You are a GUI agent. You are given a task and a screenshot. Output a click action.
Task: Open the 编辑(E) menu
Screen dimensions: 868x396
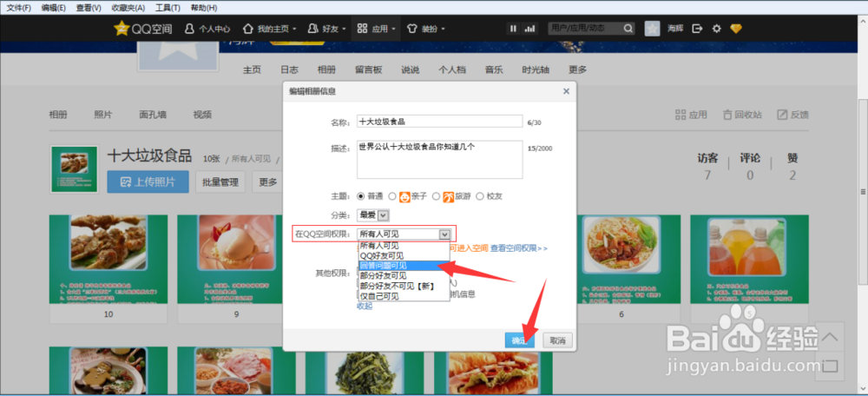(53, 8)
